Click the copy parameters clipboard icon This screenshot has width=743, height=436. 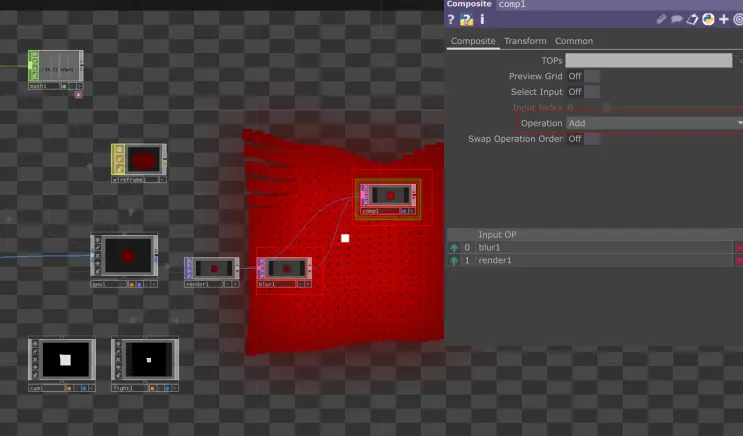coord(692,19)
